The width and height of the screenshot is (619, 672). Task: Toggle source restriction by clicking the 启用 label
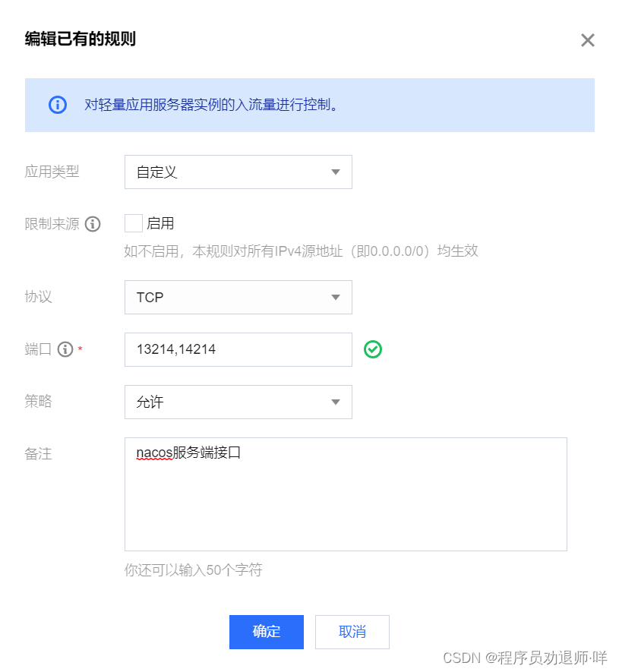coord(162,222)
